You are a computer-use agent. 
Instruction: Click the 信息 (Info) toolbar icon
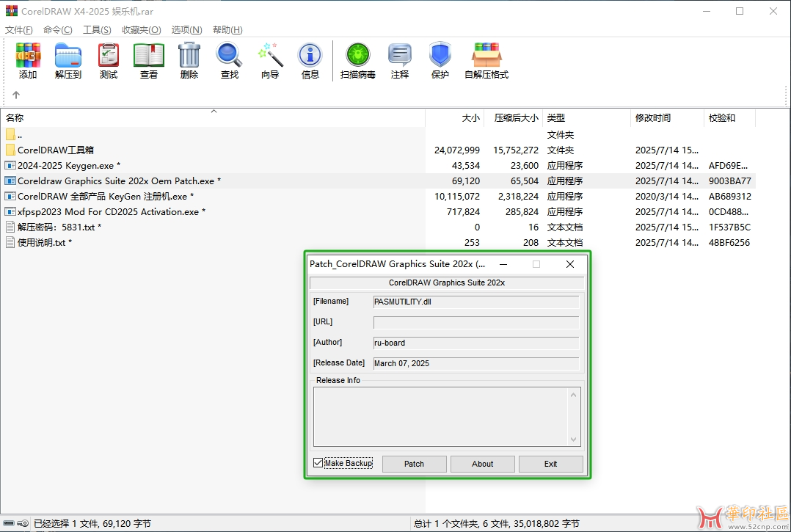coord(310,55)
